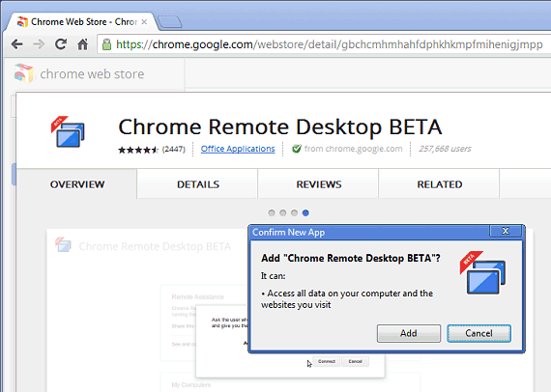Click the green SSL padlock icon

106,44
